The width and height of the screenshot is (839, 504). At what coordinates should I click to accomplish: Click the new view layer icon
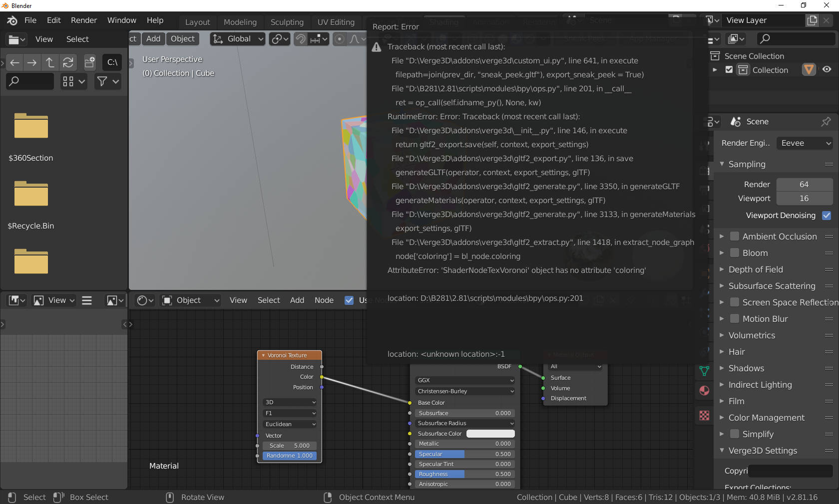click(x=812, y=20)
